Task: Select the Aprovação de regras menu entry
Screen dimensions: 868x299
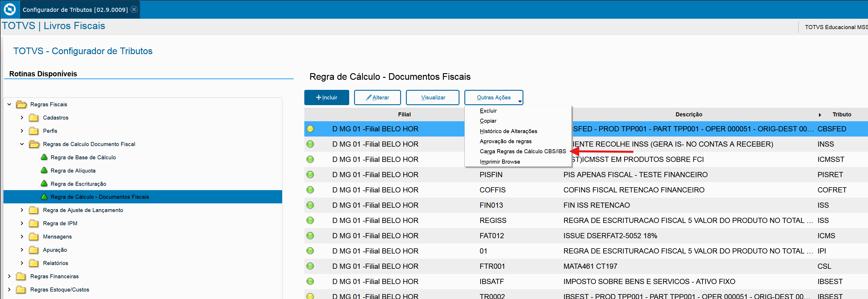Action: (506, 141)
